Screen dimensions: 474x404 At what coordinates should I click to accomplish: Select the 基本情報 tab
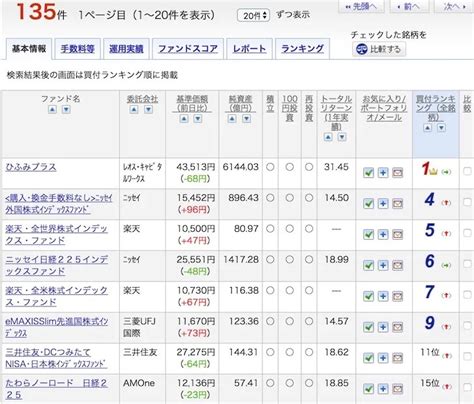[x=29, y=49]
